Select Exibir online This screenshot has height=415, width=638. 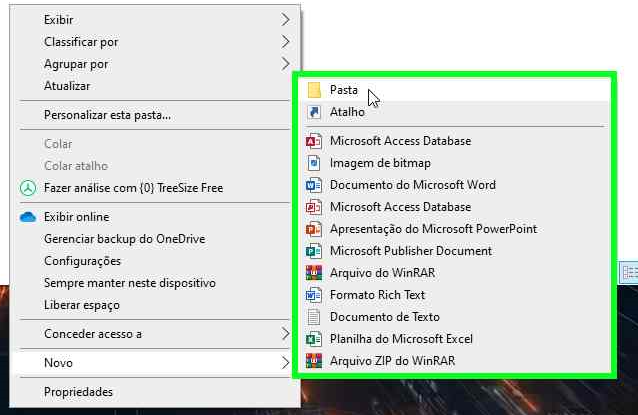[155, 217]
